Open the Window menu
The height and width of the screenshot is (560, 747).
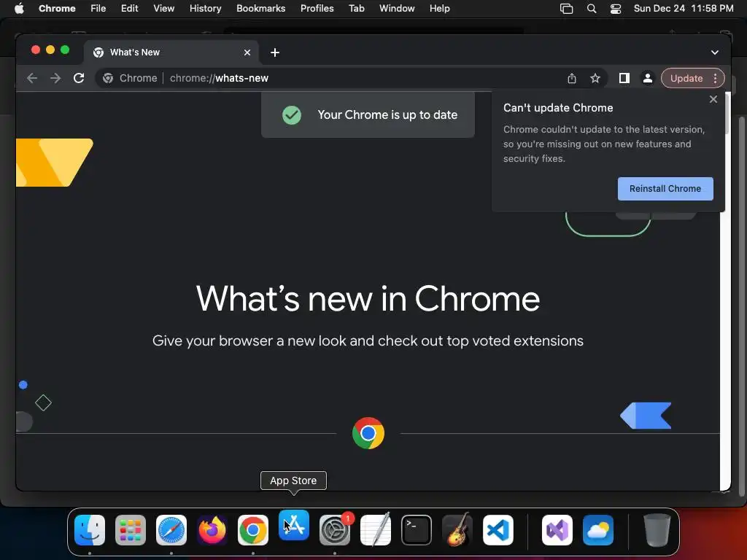click(x=397, y=8)
